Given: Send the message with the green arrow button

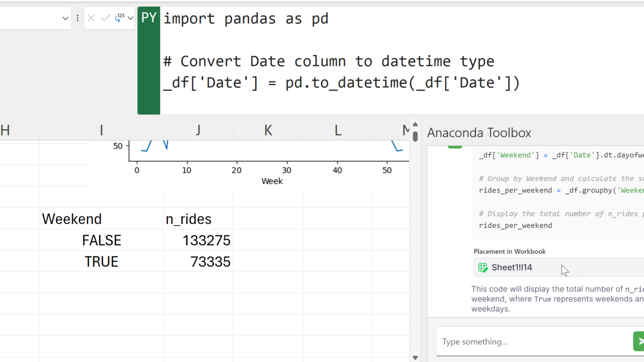Looking at the screenshot, I should click(x=639, y=341).
